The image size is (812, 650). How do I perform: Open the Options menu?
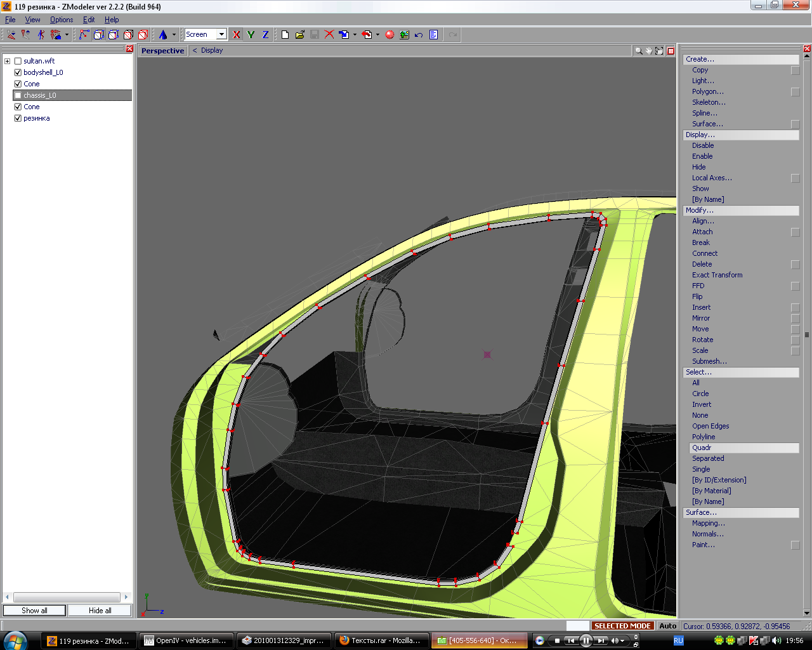[62, 20]
